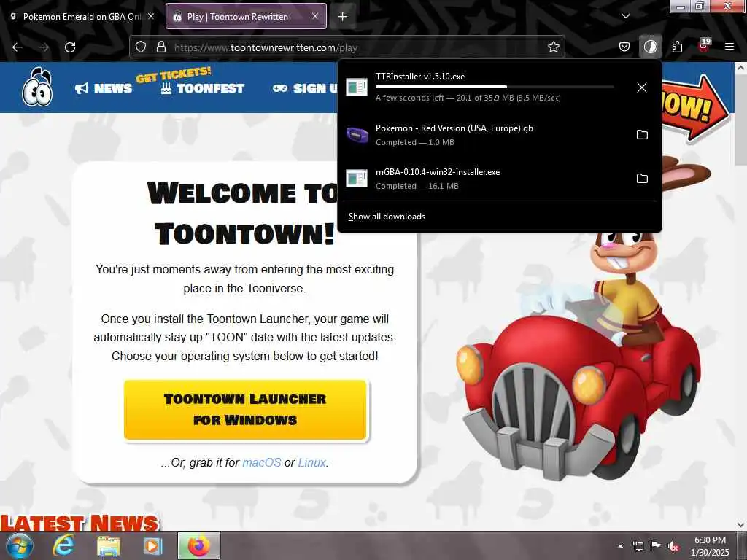747x560 pixels.
Task: Open Windows Explorer folder on taskbar
Action: point(109,545)
